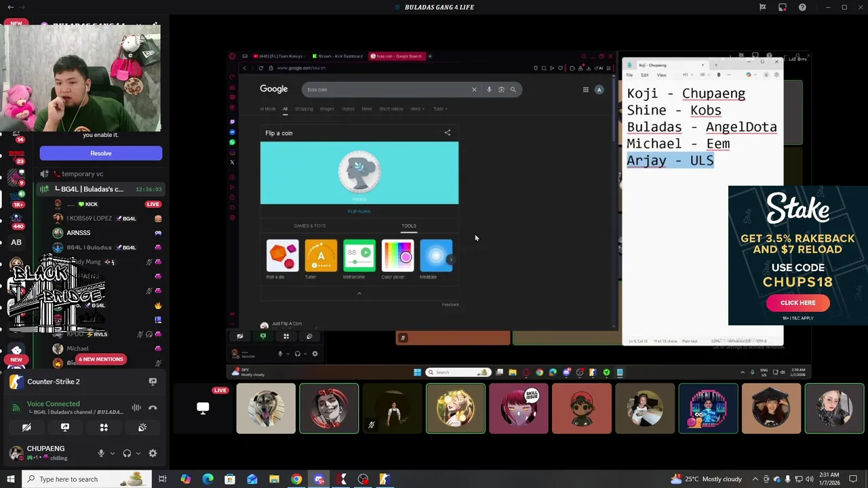
Task: Expand Google Tools dropdown
Action: (440, 108)
